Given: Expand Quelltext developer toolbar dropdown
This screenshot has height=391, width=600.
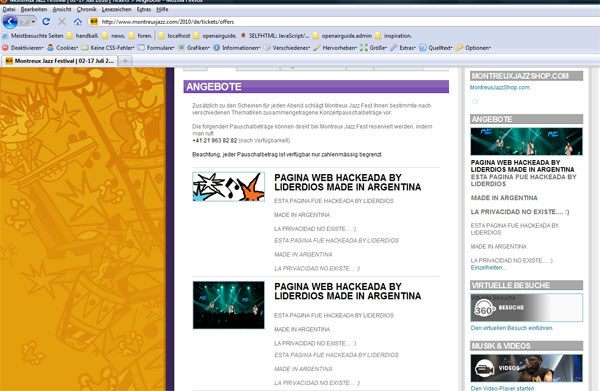Looking at the screenshot, I should point(436,48).
